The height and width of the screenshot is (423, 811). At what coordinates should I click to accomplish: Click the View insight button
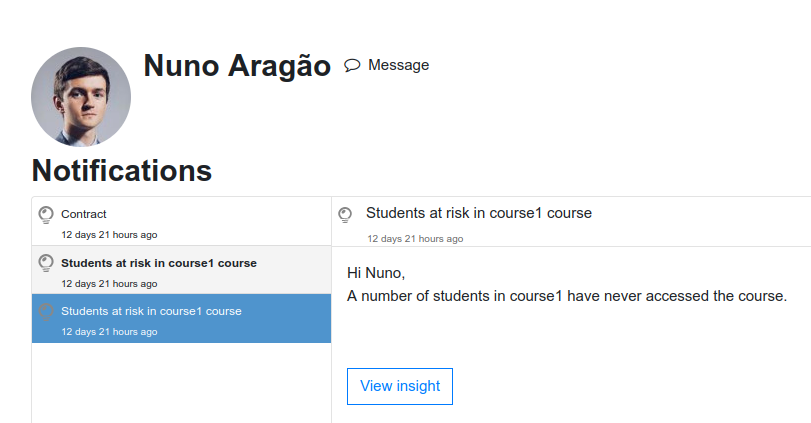(x=400, y=386)
